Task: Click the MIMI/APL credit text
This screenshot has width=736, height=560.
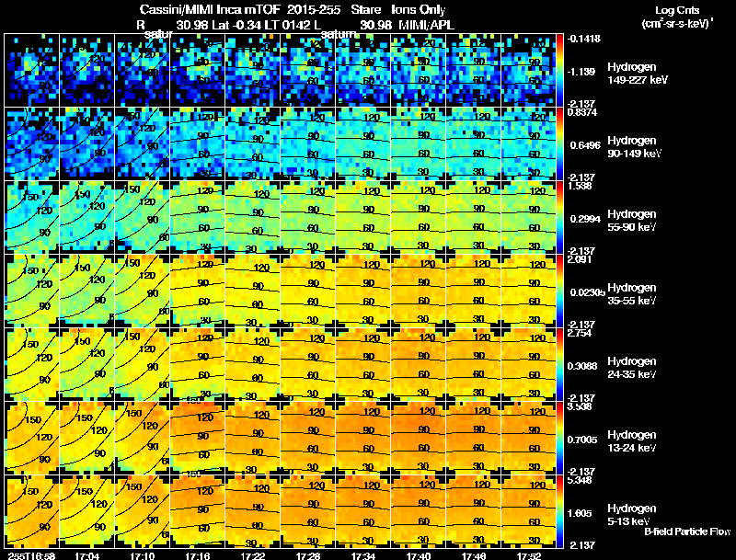Action: click(426, 25)
